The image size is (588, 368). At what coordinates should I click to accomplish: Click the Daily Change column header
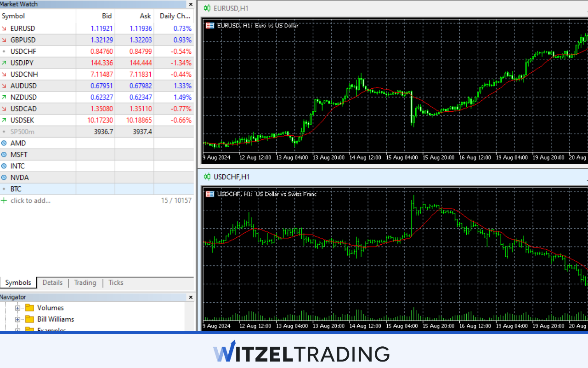[x=175, y=16]
